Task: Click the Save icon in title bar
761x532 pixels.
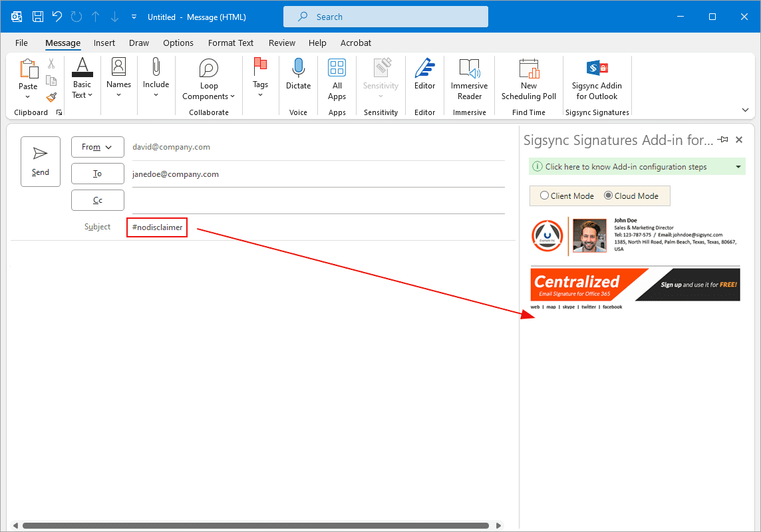Action: [38, 17]
